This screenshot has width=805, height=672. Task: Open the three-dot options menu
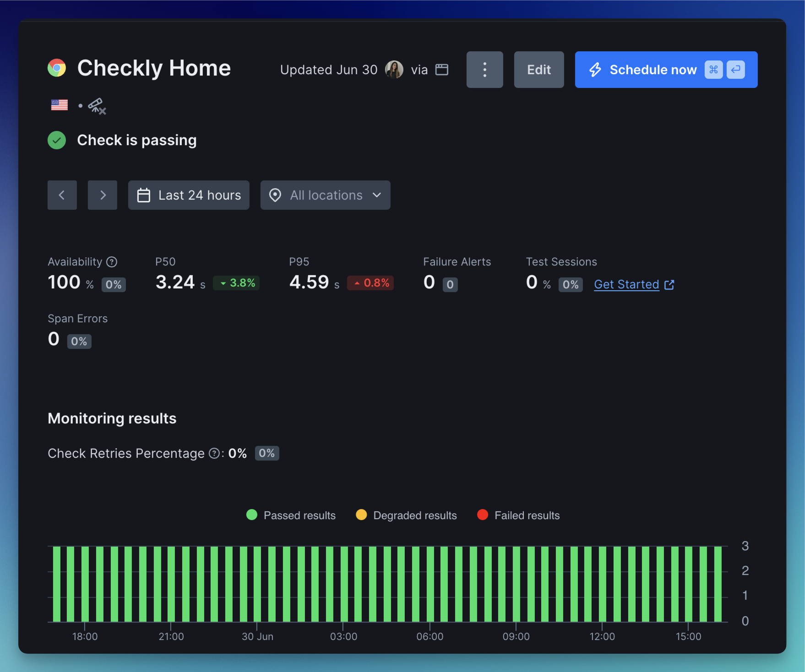tap(484, 70)
